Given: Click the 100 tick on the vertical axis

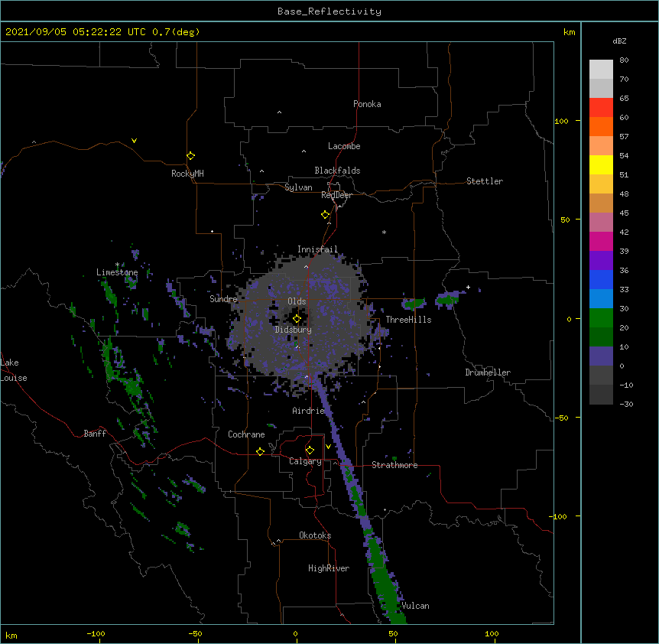Looking at the screenshot, I should (561, 122).
